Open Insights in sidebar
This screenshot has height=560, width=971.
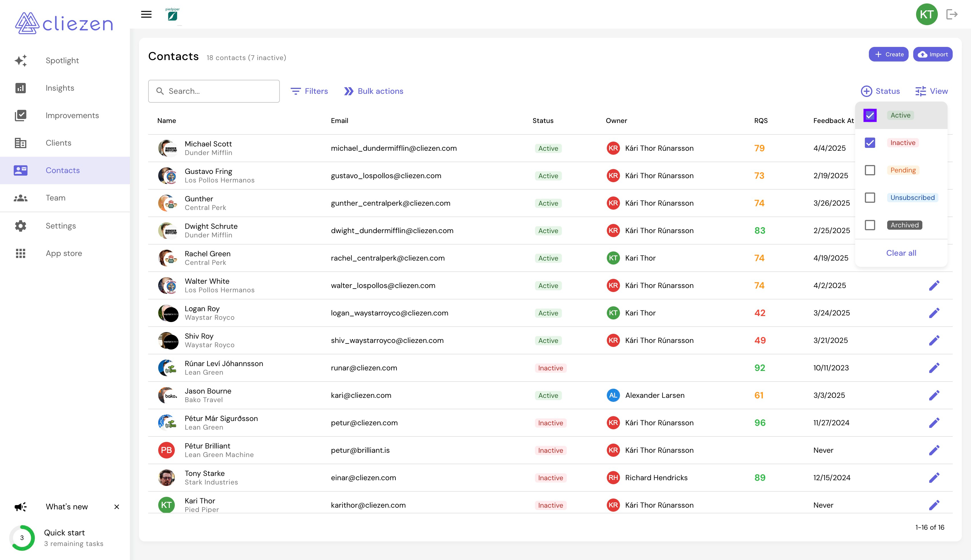pyautogui.click(x=65, y=88)
